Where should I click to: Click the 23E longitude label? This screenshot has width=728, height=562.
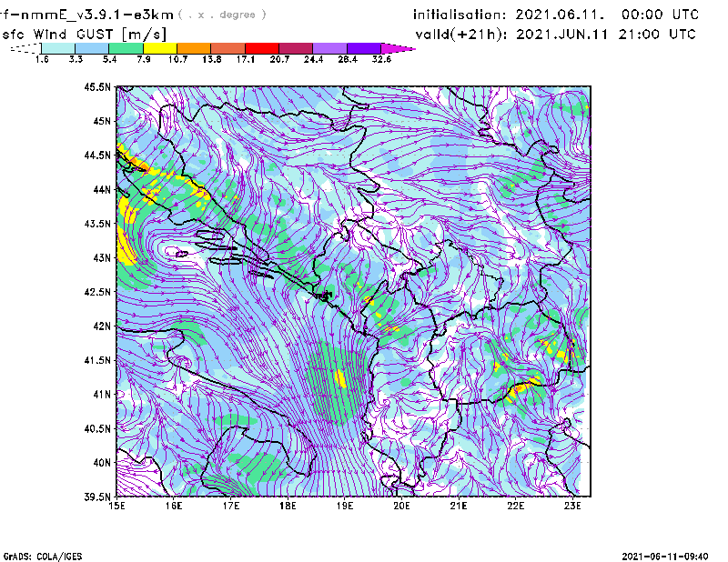click(572, 506)
